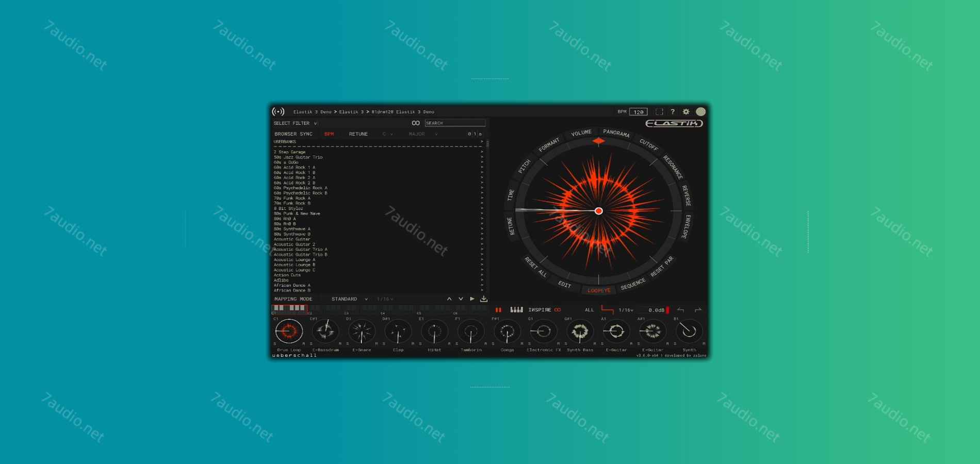The width and height of the screenshot is (980, 464).
Task: Mute the Clap pad
Action: pos(413,344)
